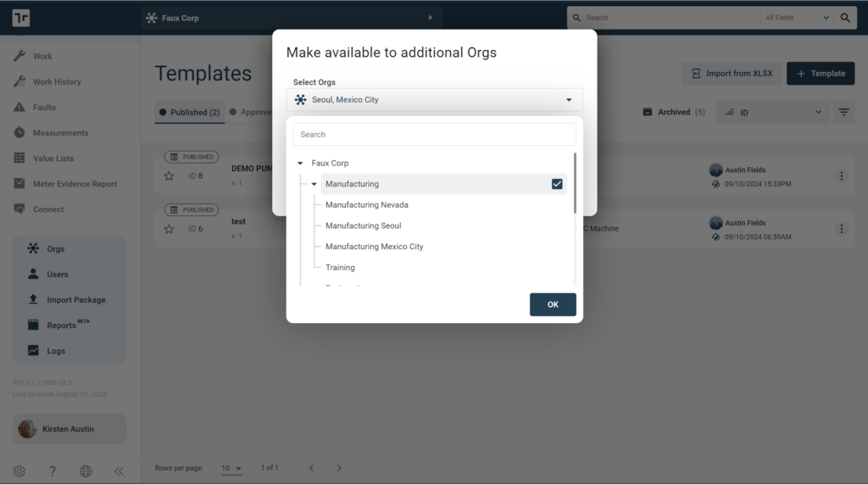The image size is (868, 484).
Task: Click the org list scrollbar
Action: pos(575,183)
